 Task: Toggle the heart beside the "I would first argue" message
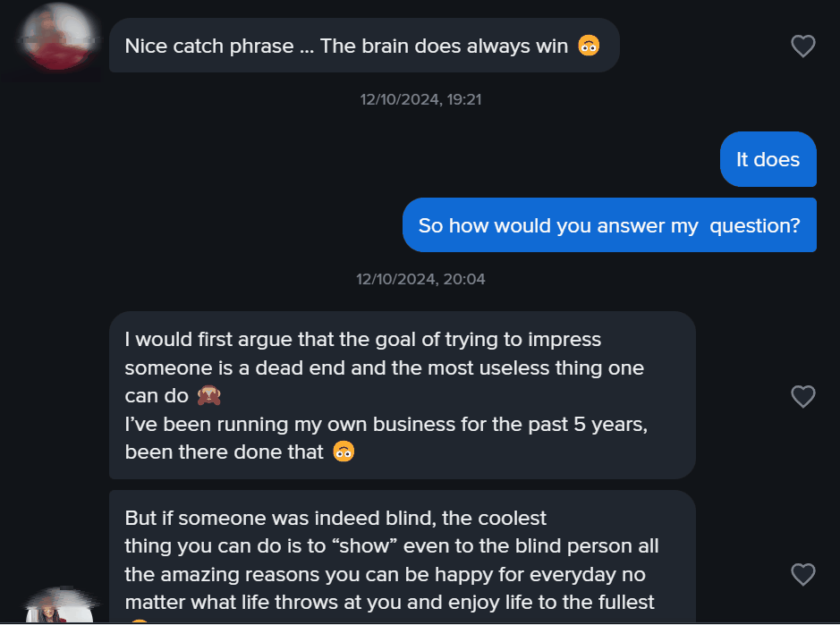pyautogui.click(x=803, y=396)
